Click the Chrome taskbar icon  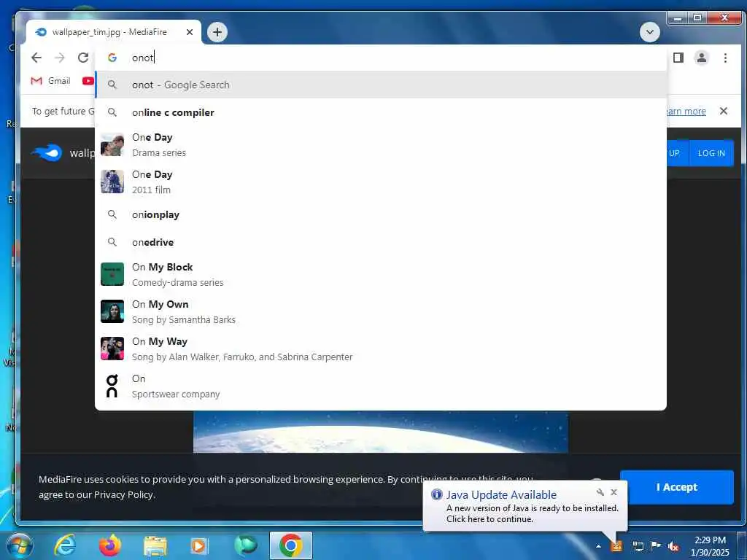coord(291,545)
